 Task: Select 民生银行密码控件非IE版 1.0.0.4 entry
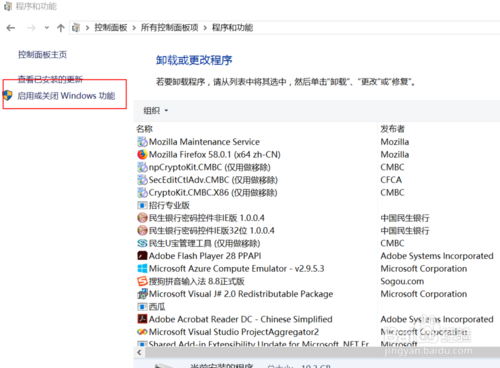point(206,218)
